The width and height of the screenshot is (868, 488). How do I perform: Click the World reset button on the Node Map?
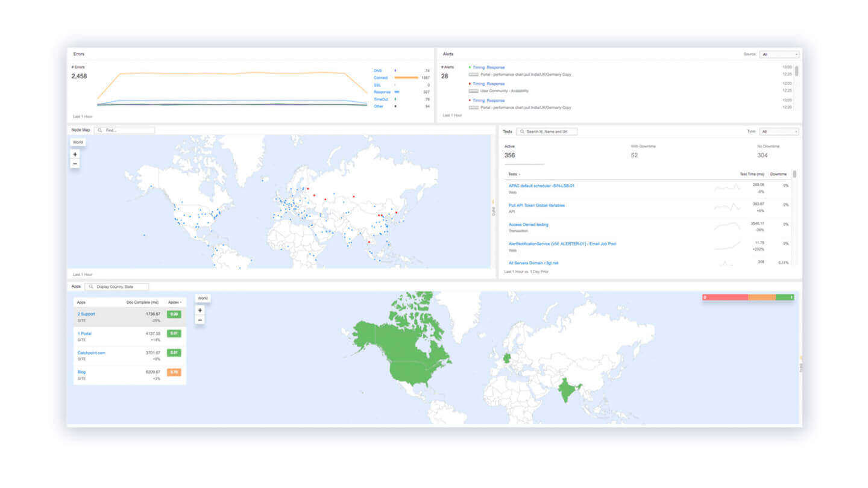(x=78, y=142)
